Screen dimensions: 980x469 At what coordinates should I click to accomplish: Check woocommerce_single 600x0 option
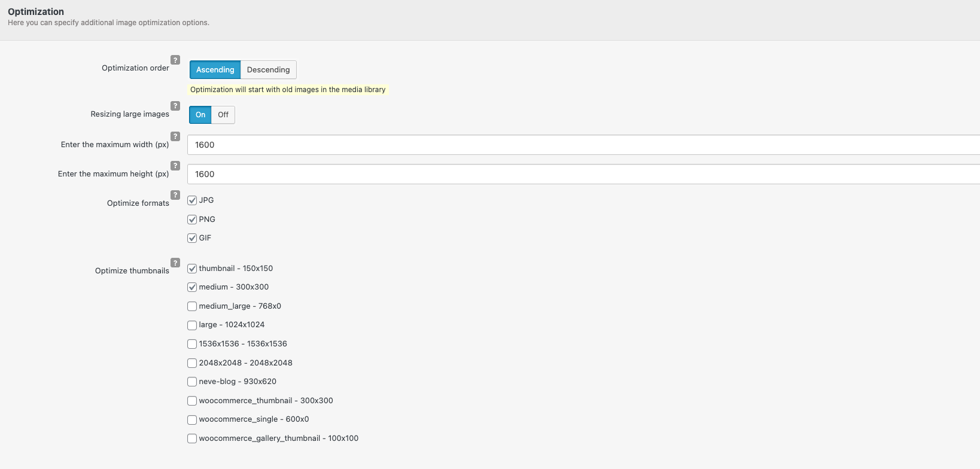coord(192,420)
